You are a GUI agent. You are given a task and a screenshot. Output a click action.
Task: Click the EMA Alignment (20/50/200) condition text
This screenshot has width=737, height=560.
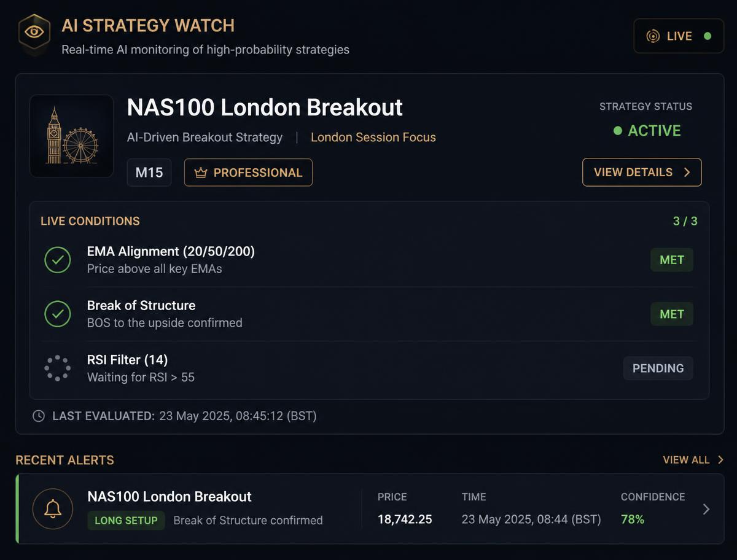pyautogui.click(x=171, y=251)
